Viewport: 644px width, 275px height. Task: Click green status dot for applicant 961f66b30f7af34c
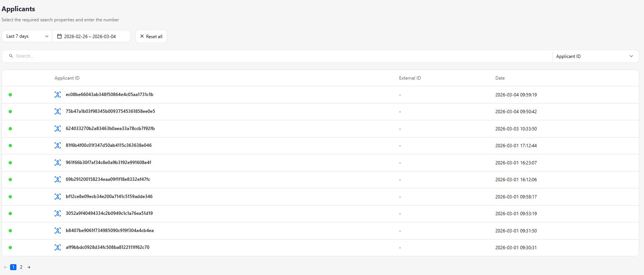click(10, 163)
